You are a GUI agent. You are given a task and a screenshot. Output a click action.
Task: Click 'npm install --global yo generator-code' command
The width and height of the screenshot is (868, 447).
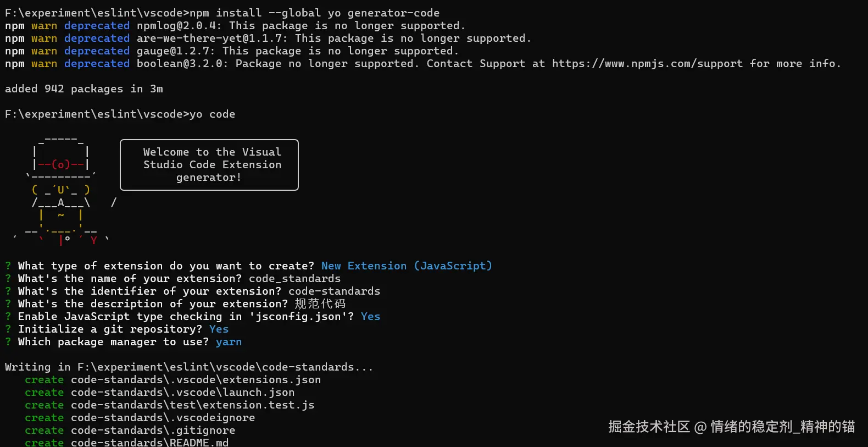pyautogui.click(x=314, y=13)
